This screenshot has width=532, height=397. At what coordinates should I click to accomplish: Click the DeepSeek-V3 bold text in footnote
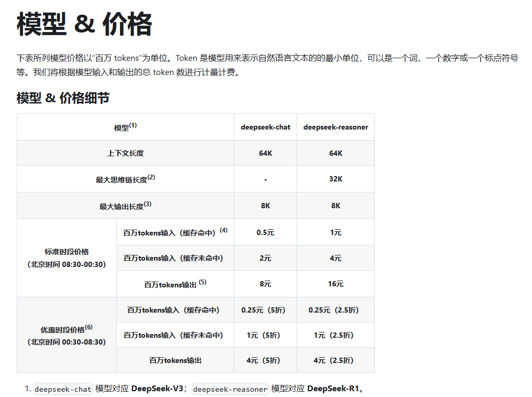pyautogui.click(x=157, y=389)
